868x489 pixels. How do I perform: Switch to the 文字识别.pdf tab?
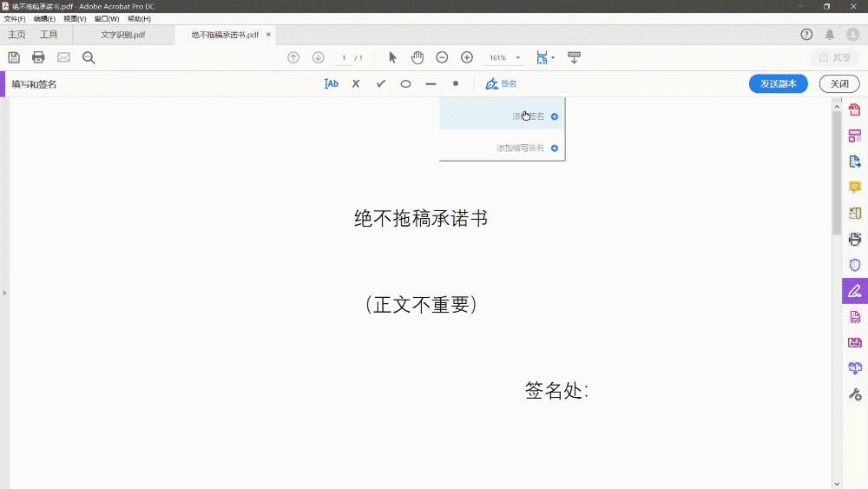[123, 35]
